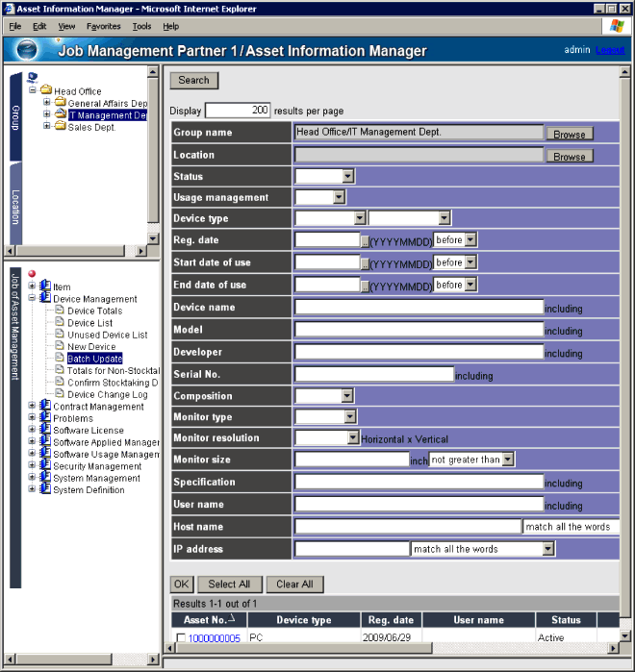Image resolution: width=635 pixels, height=672 pixels.
Task: Open the Favorites menu
Action: pyautogui.click(x=104, y=26)
